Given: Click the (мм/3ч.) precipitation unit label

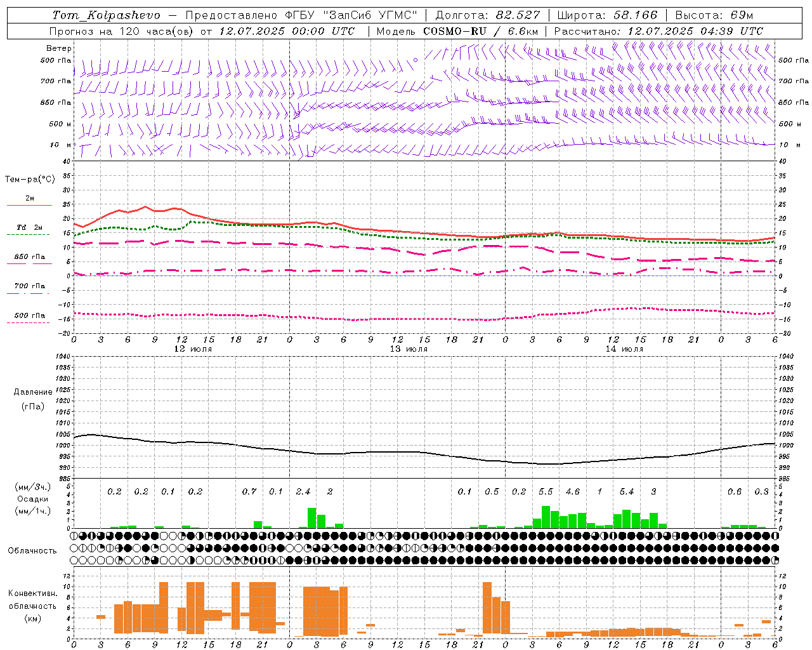Looking at the screenshot, I should [x=32, y=487].
